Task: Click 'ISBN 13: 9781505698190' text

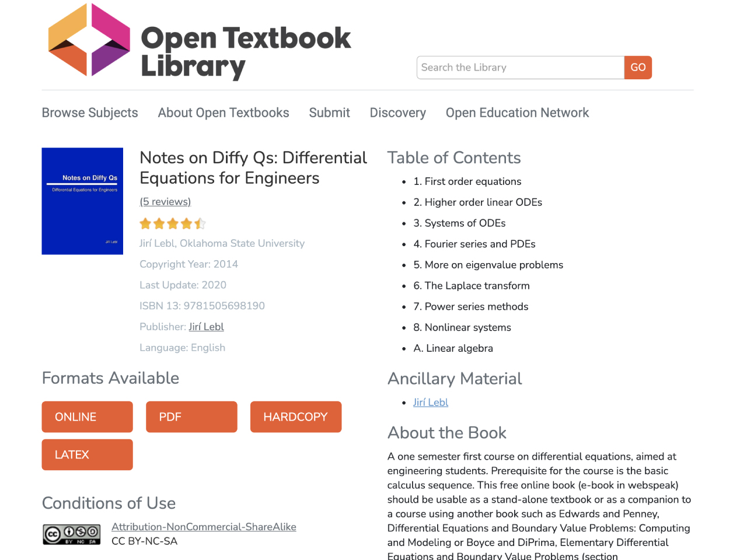Action: [x=203, y=306]
